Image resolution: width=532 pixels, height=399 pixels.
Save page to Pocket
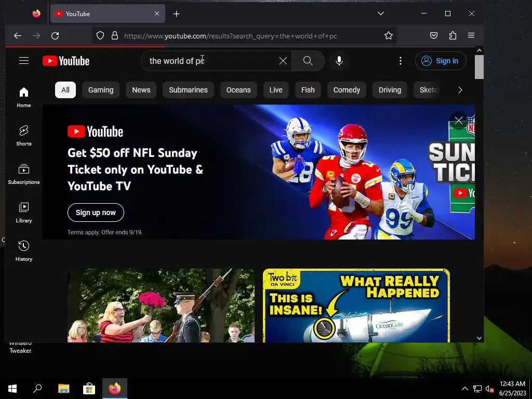coord(434,36)
